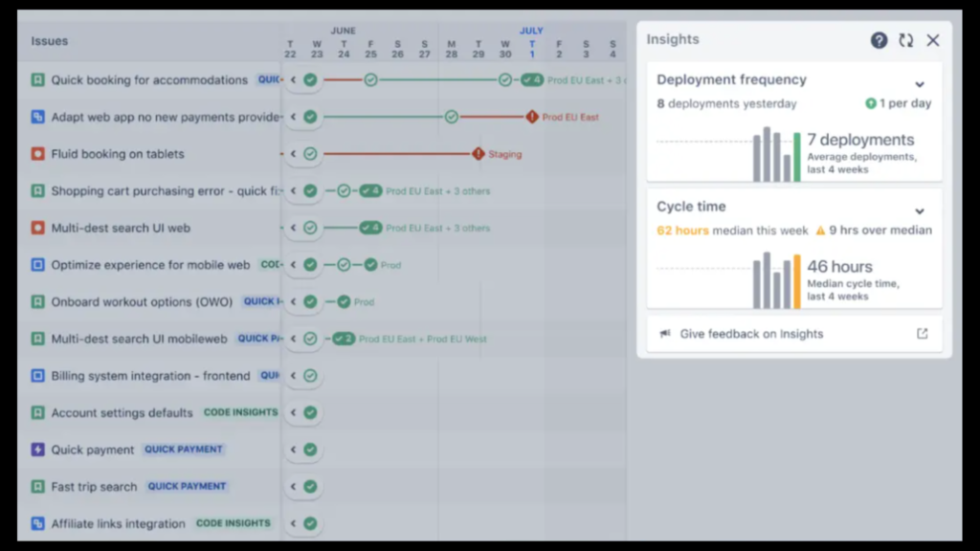Select CODE INSIGHTS tag on Affiliate links integration
The width and height of the screenshot is (980, 551).
[234, 524]
